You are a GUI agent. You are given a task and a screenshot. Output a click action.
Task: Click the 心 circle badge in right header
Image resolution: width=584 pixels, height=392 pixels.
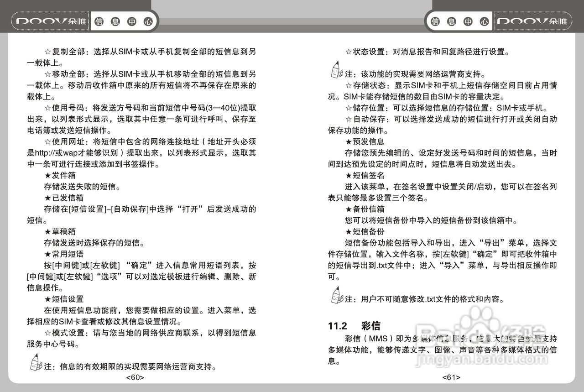click(x=484, y=21)
